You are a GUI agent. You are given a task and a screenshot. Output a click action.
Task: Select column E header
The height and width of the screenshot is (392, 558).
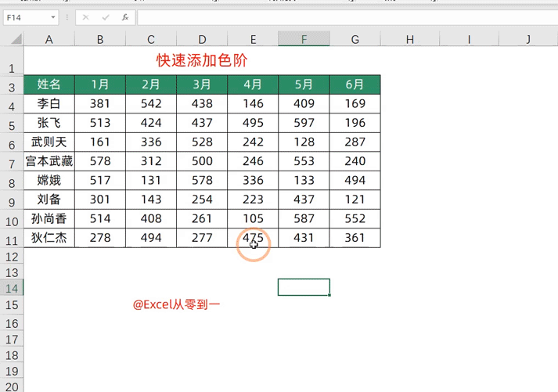[253, 39]
